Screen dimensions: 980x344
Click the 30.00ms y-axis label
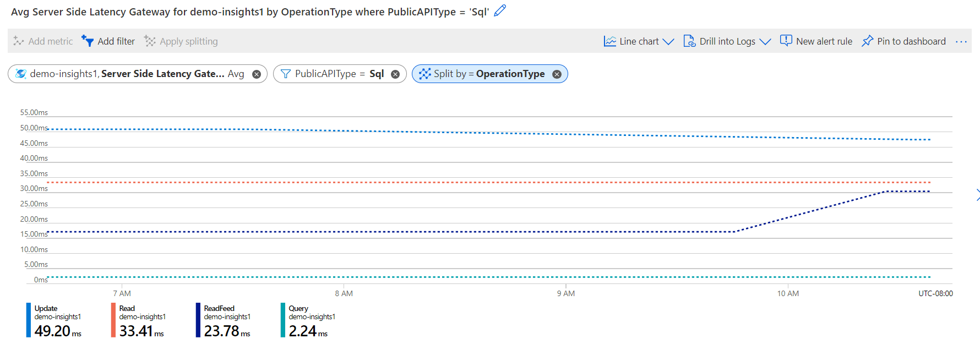[34, 188]
